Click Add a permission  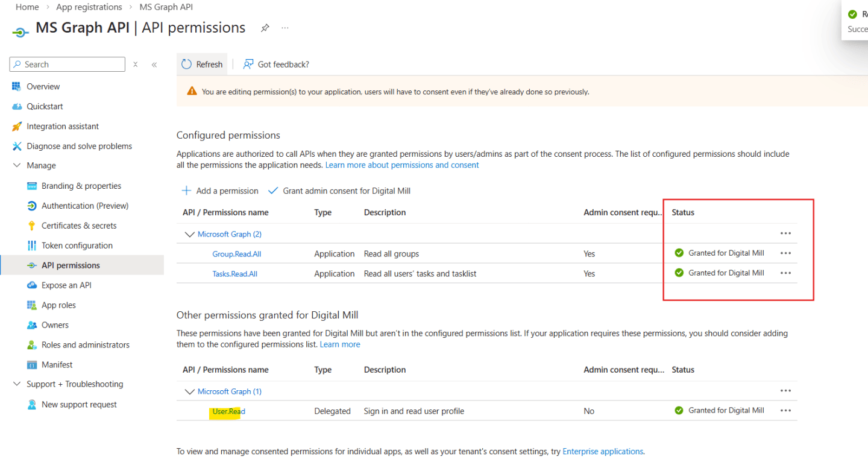coord(220,191)
